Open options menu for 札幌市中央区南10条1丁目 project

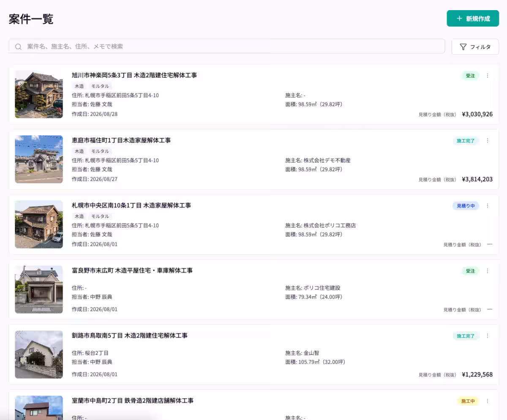pos(487,206)
